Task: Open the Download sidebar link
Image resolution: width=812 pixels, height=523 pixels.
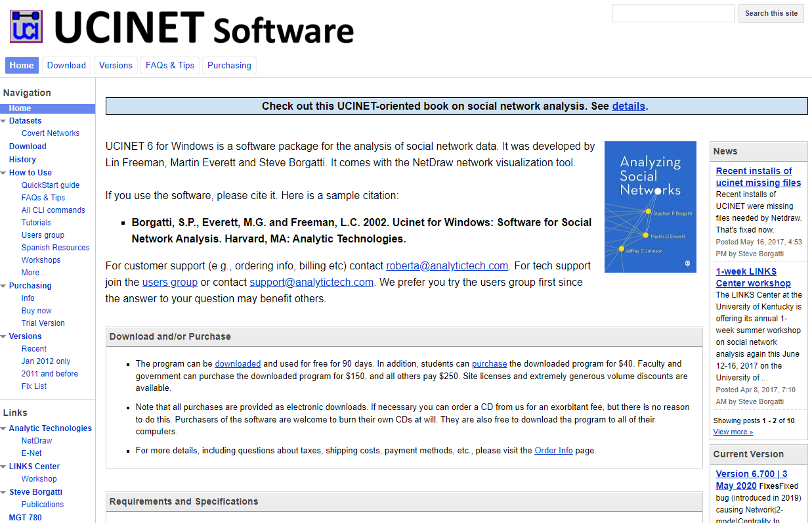Action: [28, 147]
